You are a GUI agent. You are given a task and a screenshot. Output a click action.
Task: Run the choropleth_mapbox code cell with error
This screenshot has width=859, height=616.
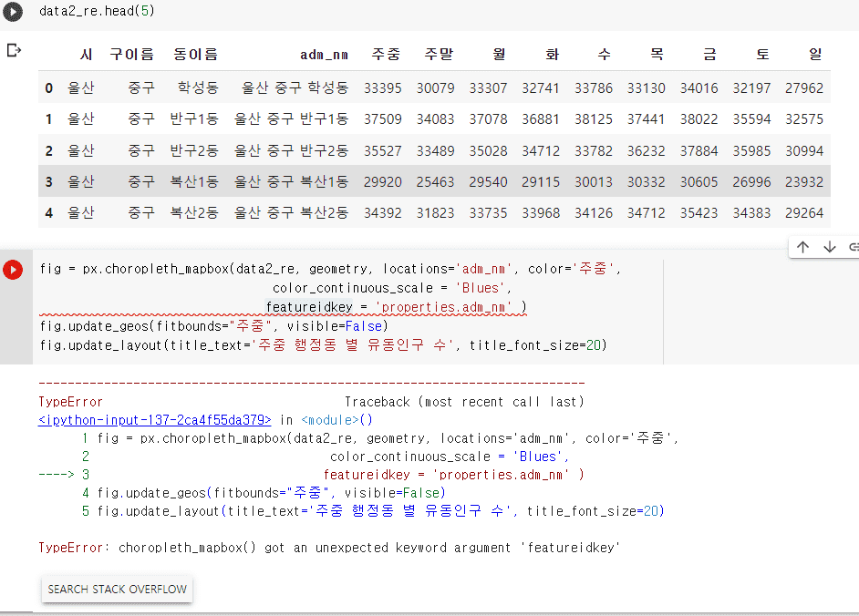[13, 270]
